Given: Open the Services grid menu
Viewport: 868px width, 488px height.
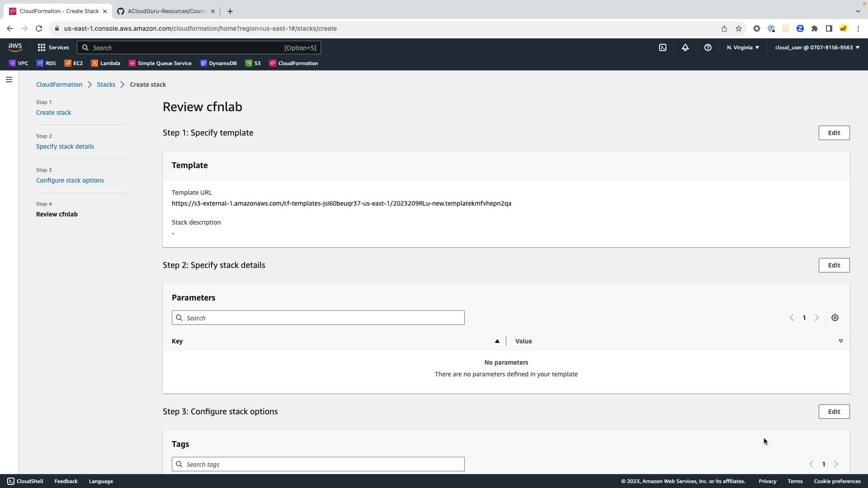Looking at the screenshot, I should pos(53,47).
